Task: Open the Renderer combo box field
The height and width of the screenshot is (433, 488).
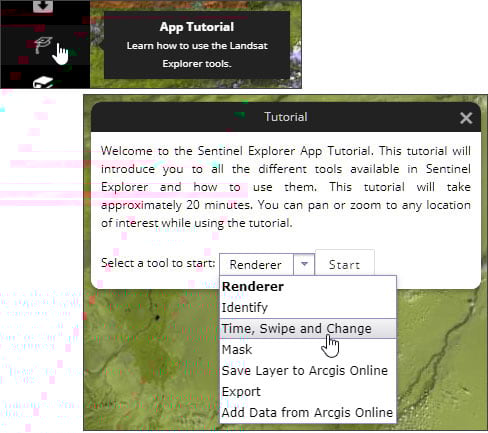Action: tap(256, 265)
